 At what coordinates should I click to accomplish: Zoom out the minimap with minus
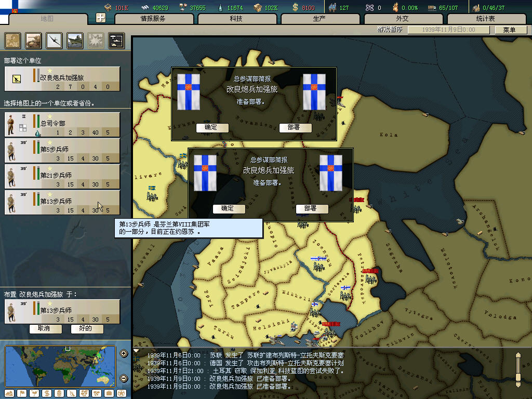124,378
